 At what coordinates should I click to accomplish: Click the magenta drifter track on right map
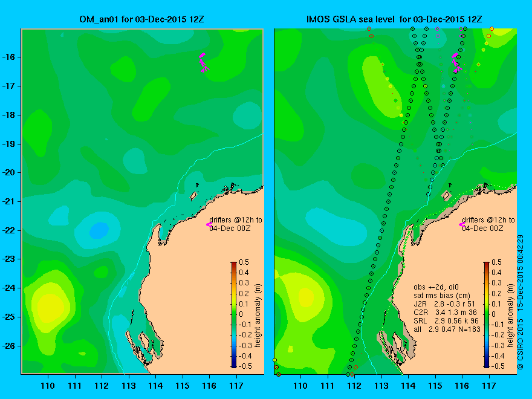pyautogui.click(x=456, y=62)
